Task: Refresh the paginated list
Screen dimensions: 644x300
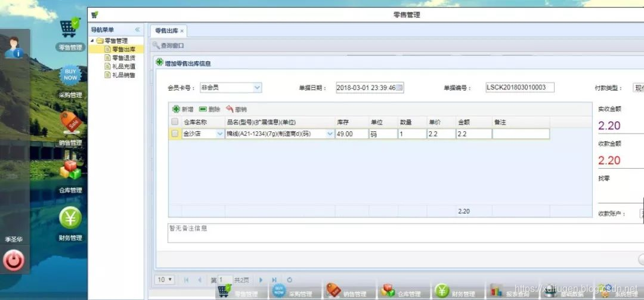Action: pos(290,280)
